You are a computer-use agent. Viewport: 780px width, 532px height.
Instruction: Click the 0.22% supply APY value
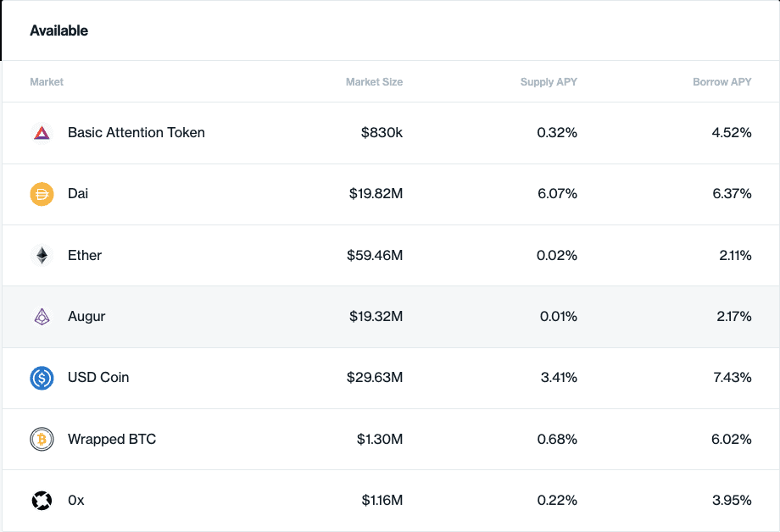pyautogui.click(x=557, y=501)
